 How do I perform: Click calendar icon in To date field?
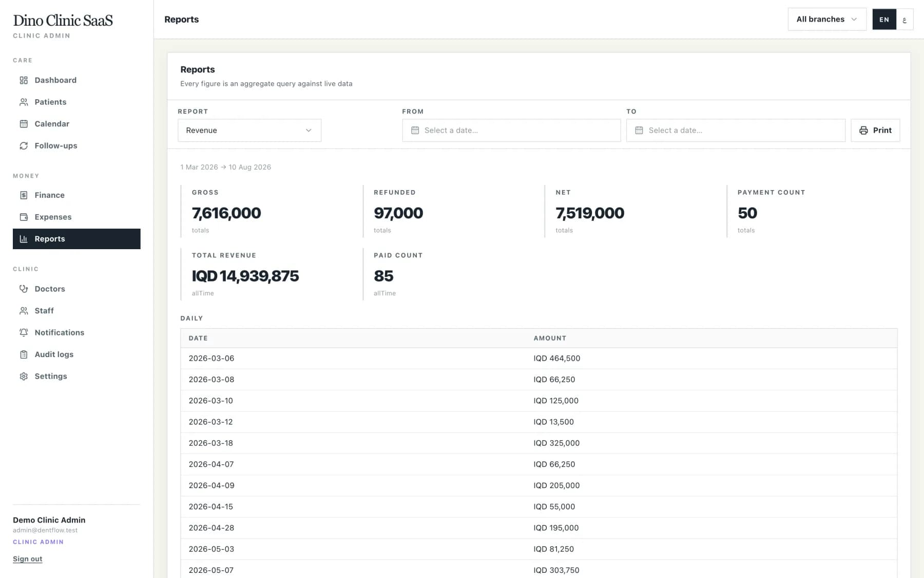[639, 130]
